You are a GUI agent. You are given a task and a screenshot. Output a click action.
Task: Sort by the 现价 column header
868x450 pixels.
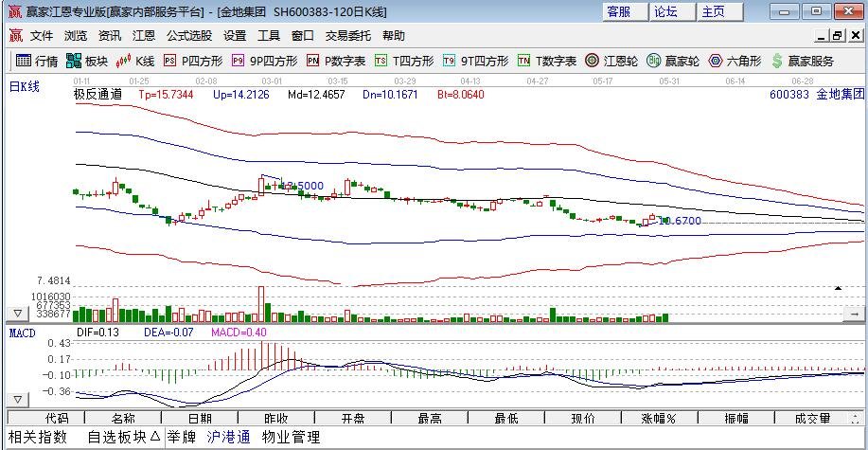583,419
